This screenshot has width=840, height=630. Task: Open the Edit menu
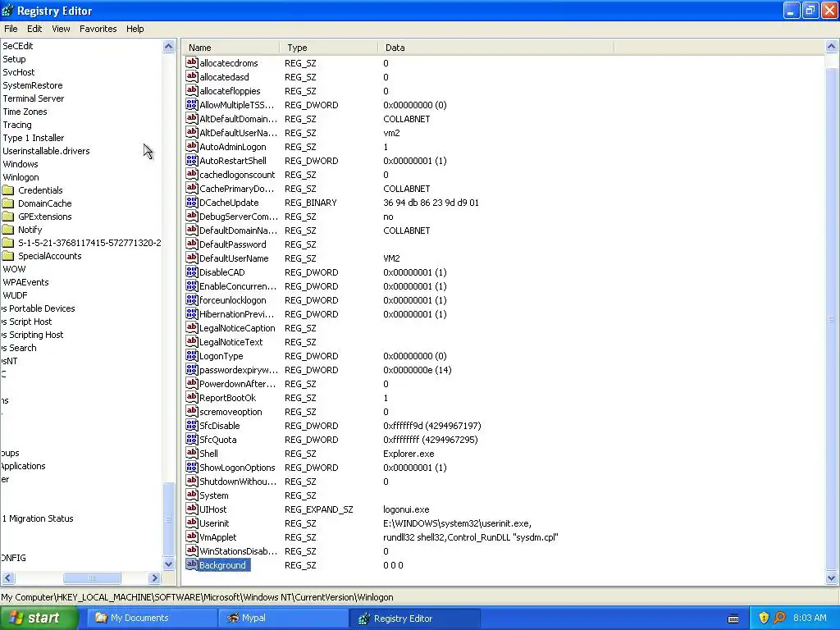(34, 29)
